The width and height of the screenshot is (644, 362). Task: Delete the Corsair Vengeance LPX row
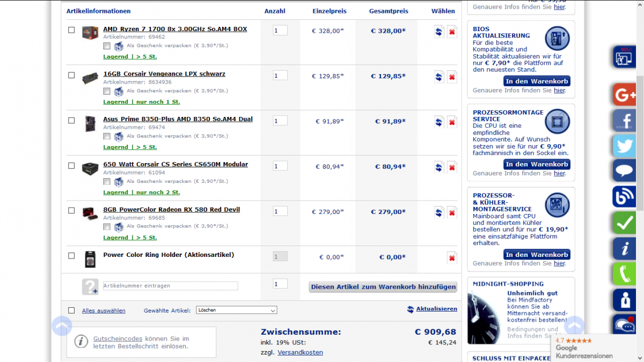pyautogui.click(x=452, y=77)
